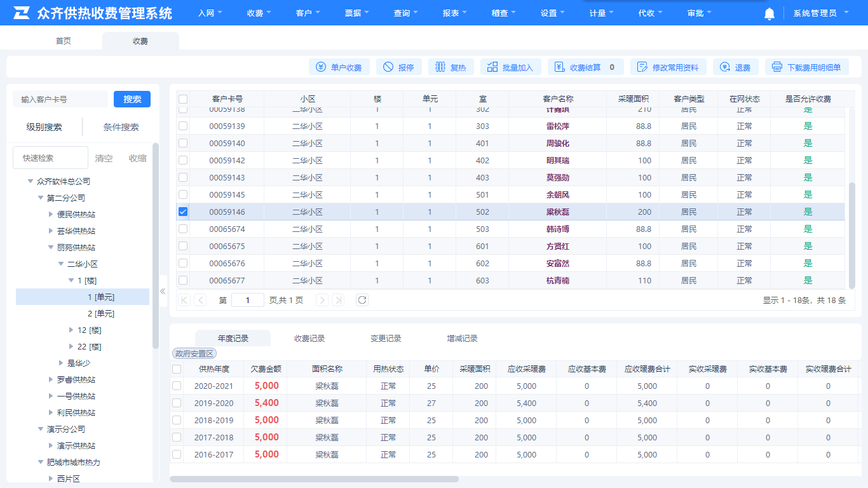Open the 计量 top menu
The height and width of the screenshot is (488, 868).
[602, 13]
